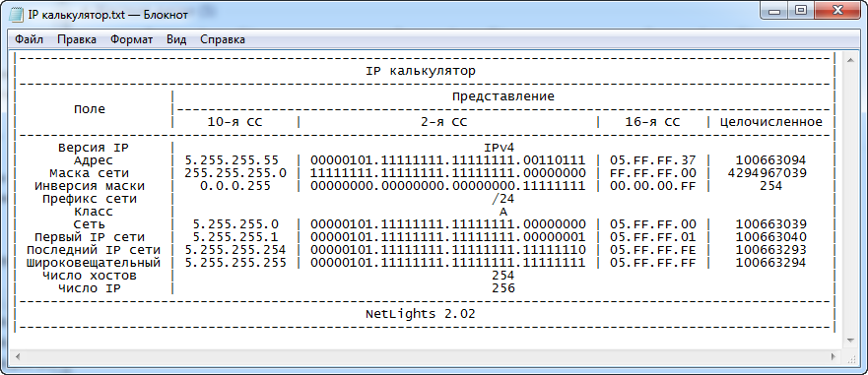The image size is (868, 375).
Task: Click hex value 05.FF.FF.37
Action: point(652,160)
